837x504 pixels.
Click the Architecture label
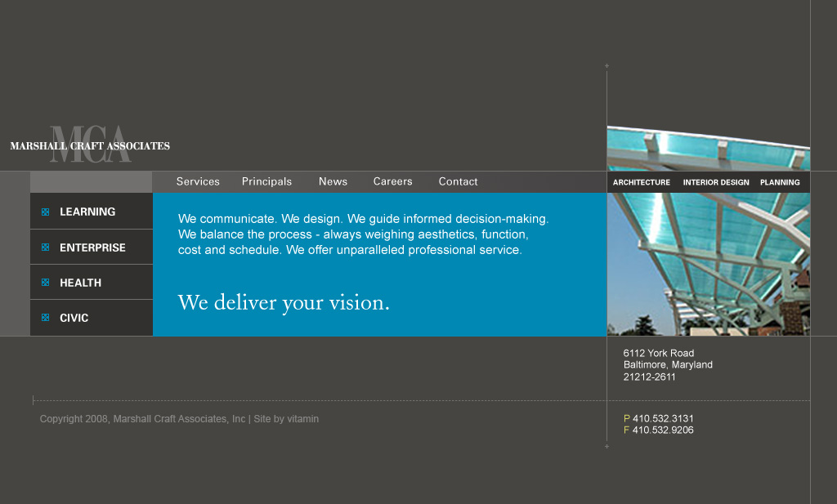641,182
